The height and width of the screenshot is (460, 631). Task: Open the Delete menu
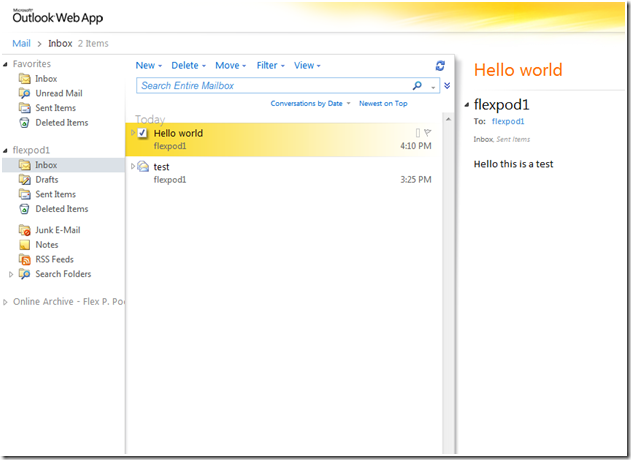(x=188, y=65)
